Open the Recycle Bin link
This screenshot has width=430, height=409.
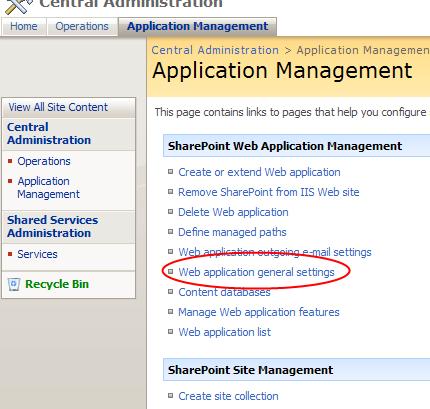(x=57, y=284)
